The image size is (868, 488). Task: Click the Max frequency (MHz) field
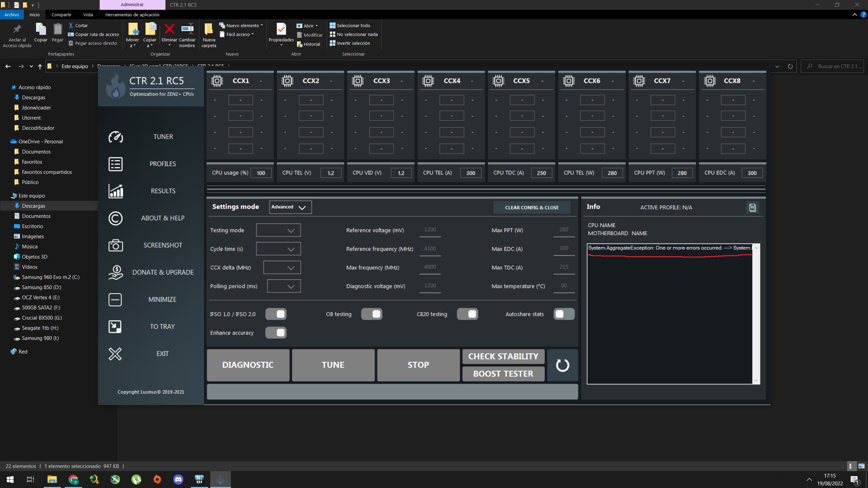click(430, 267)
